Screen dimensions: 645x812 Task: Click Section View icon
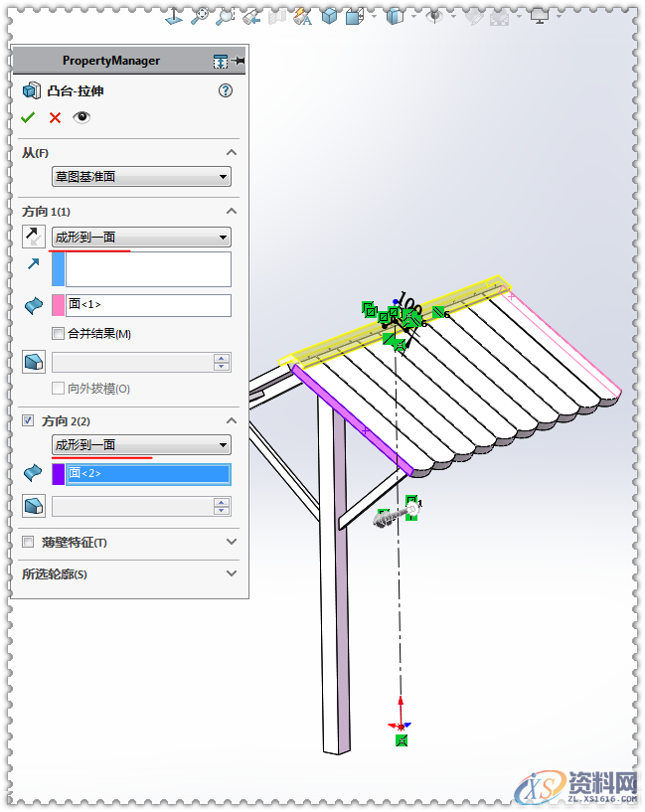(x=277, y=18)
